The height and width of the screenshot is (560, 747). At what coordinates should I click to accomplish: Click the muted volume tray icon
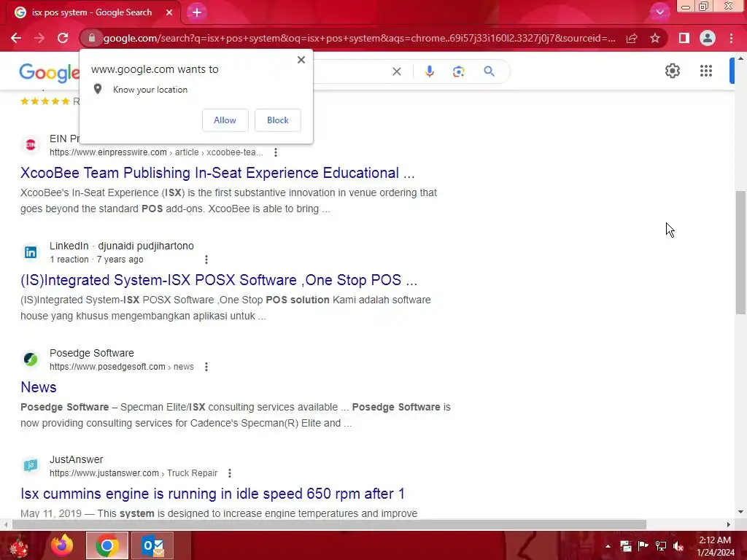(x=678, y=546)
